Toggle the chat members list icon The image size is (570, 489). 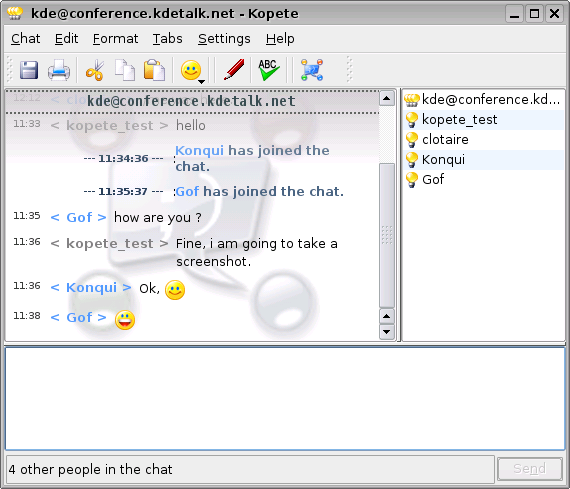pyautogui.click(x=312, y=70)
